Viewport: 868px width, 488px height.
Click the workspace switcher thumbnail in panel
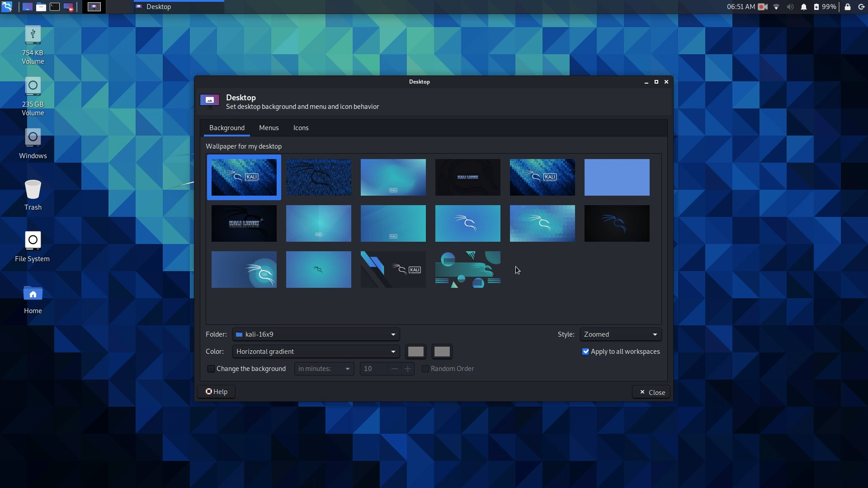(x=94, y=7)
